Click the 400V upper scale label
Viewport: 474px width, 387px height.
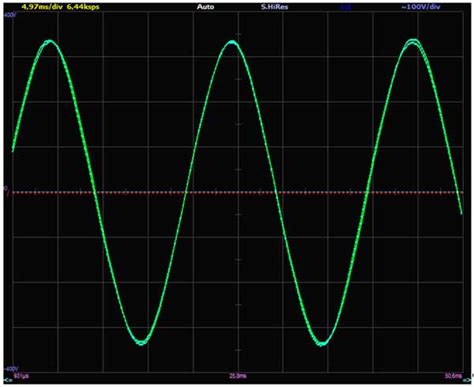(9, 15)
